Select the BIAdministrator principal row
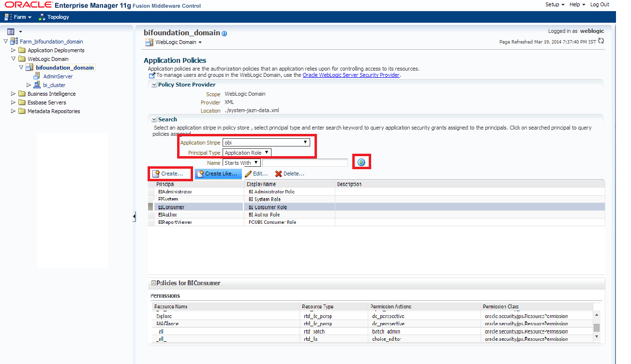This screenshot has width=631, height=364. [x=376, y=191]
